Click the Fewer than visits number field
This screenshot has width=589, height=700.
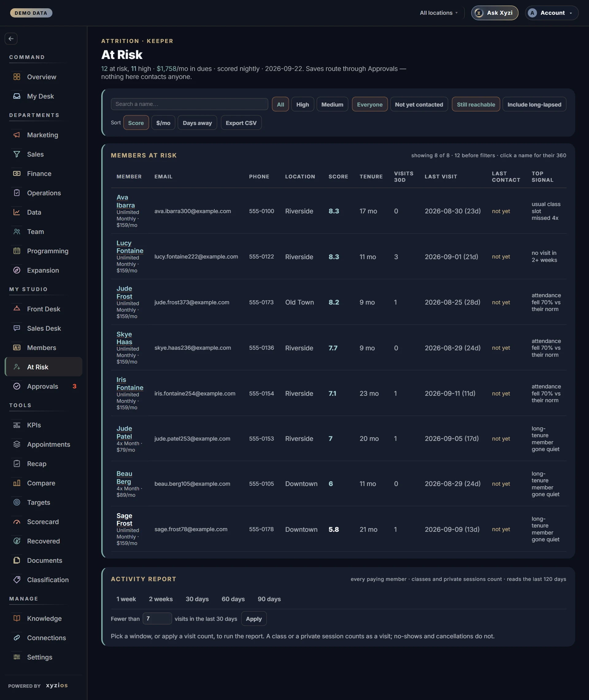[x=157, y=619]
